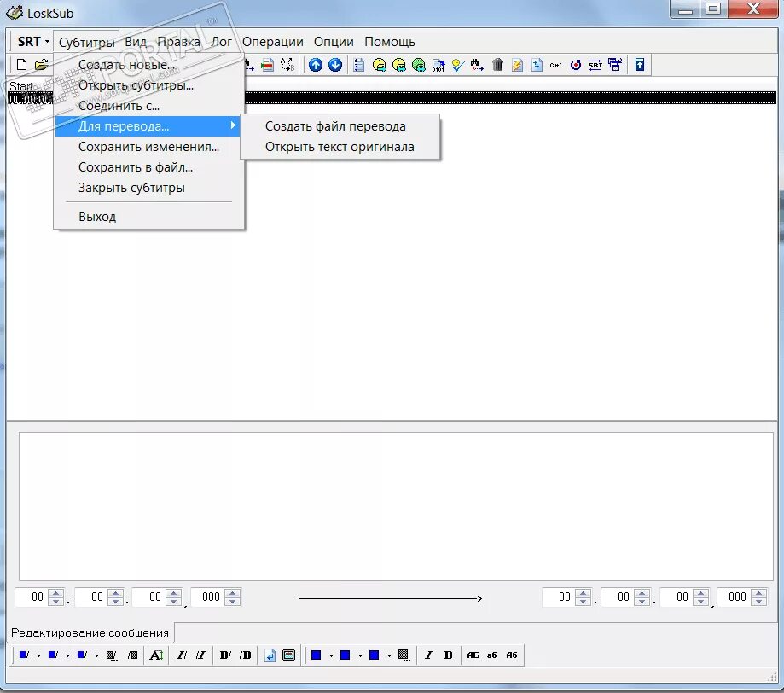Image resolution: width=784 pixels, height=693 pixels.
Task: Open the Опции menu
Action: [x=334, y=42]
